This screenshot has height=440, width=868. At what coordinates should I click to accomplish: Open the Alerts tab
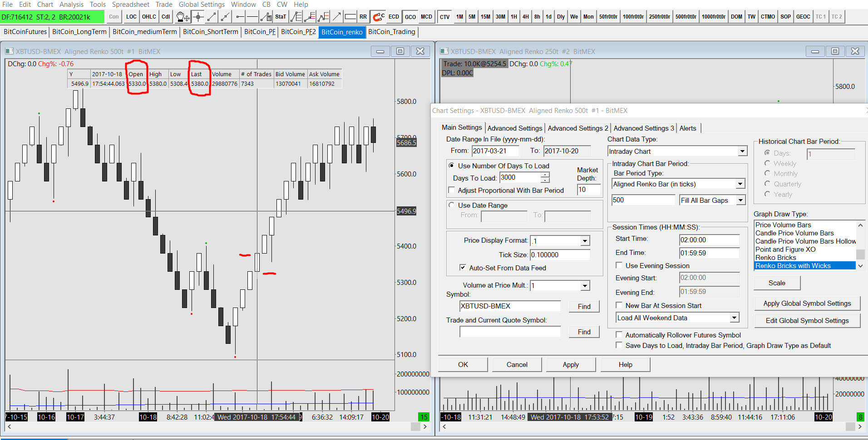click(x=688, y=128)
